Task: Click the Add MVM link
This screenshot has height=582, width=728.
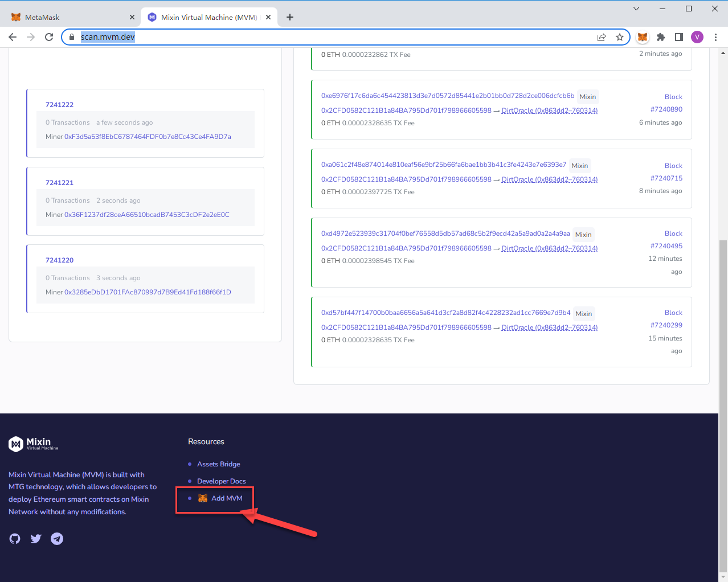Action: [x=226, y=498]
